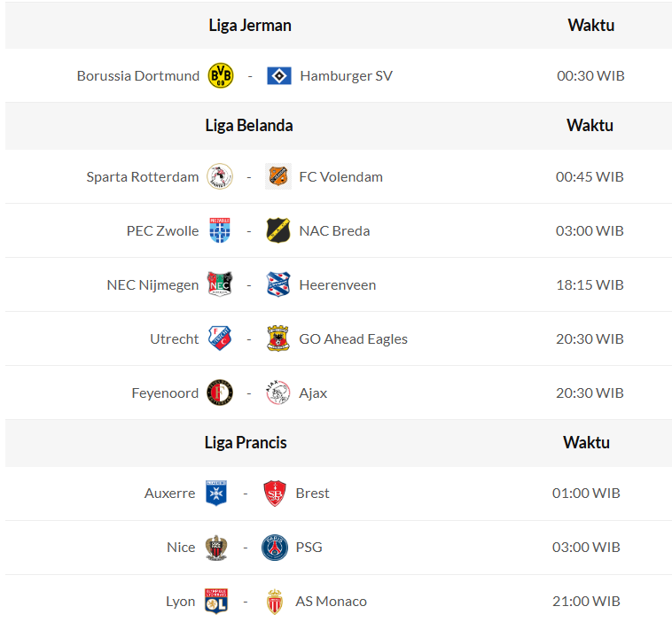Select the Ajax club logo
Viewport: 672px width, 622px height.
pyautogui.click(x=278, y=393)
